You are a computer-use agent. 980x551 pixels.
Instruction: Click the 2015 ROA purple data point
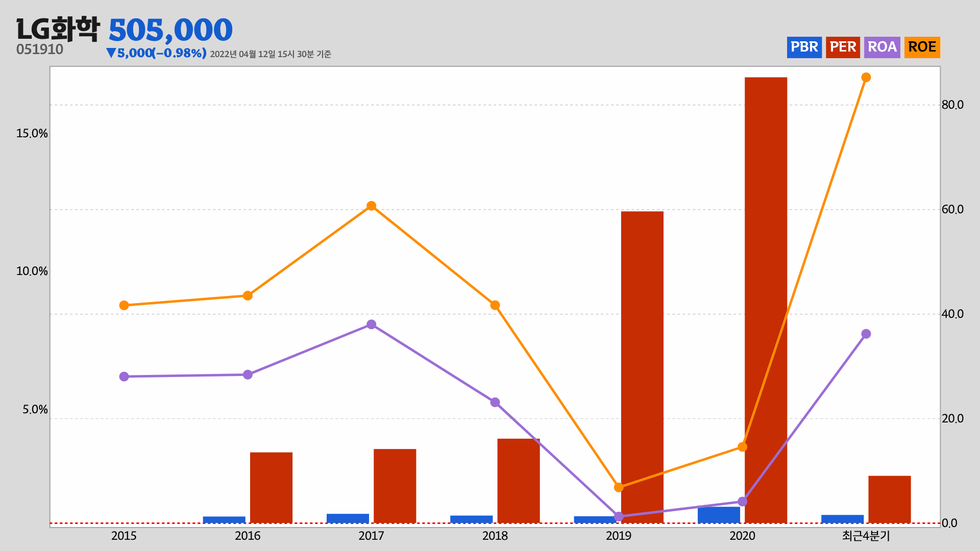(124, 377)
